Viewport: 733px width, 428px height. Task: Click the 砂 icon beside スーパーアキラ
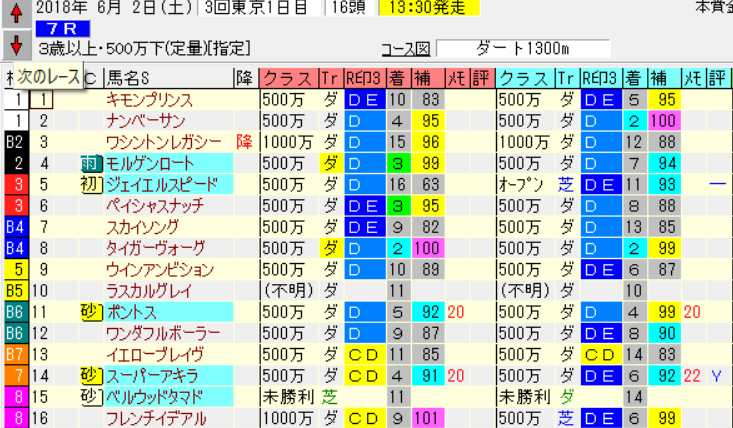click(x=91, y=376)
